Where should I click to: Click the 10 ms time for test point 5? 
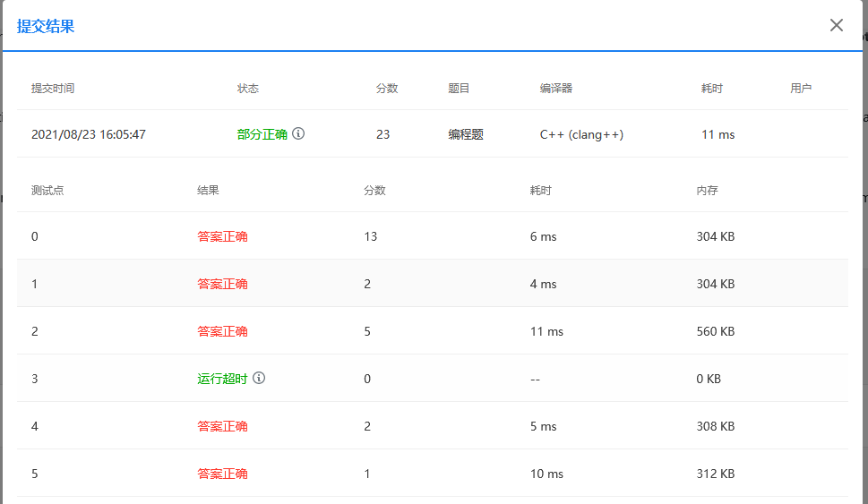click(x=546, y=474)
